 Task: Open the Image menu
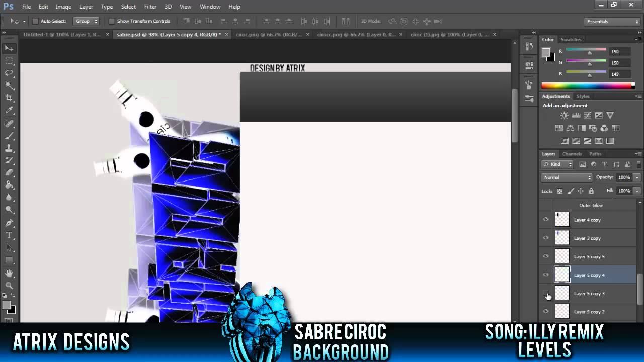(x=63, y=7)
